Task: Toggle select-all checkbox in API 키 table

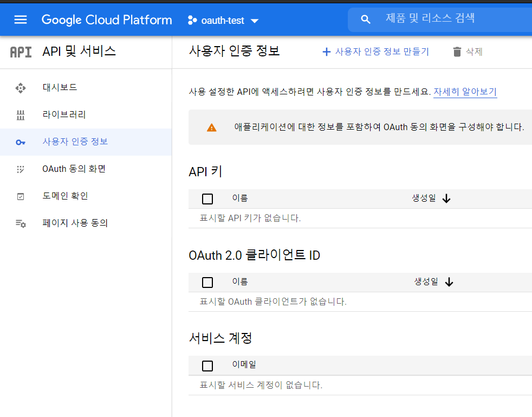Action: (207, 199)
